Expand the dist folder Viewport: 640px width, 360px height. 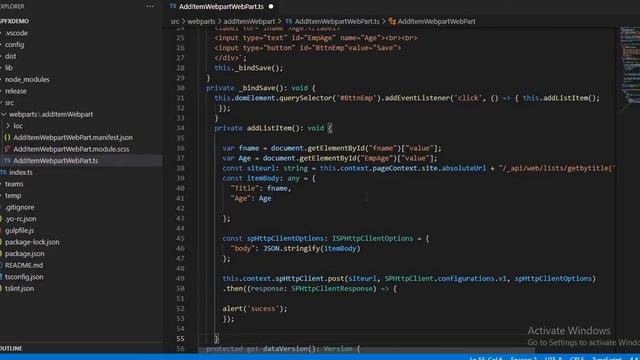tap(11, 56)
